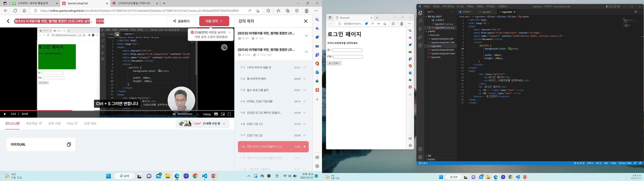The image size is (644, 181).
Task: Open the explorer panel's more actions ellipsis
Action: point(453,12)
